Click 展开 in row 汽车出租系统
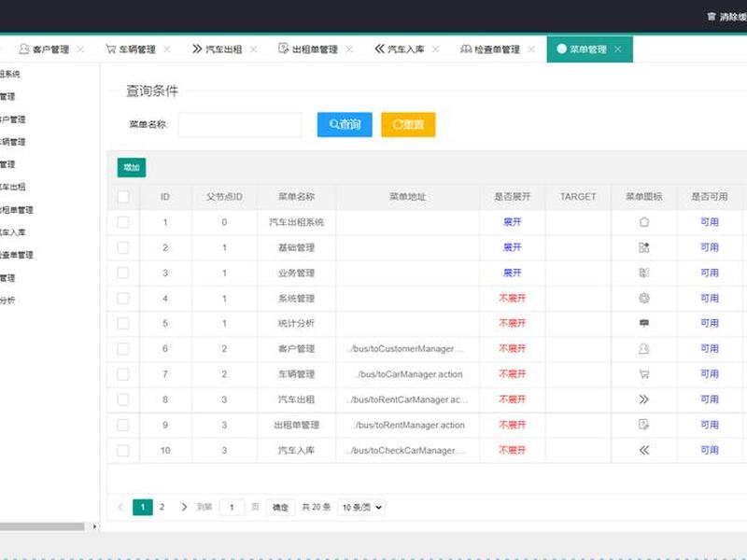Viewport: 747px width, 560px height. [x=512, y=222]
